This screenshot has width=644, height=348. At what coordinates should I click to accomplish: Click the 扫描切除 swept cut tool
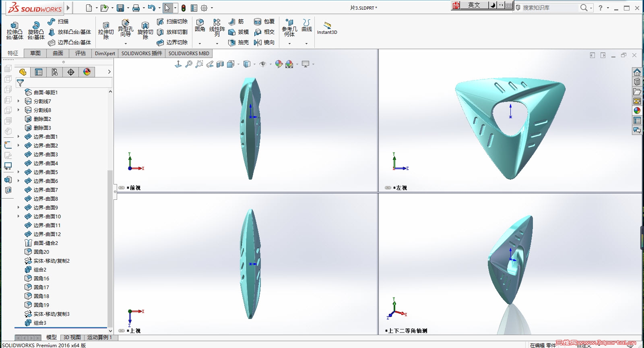[172, 21]
